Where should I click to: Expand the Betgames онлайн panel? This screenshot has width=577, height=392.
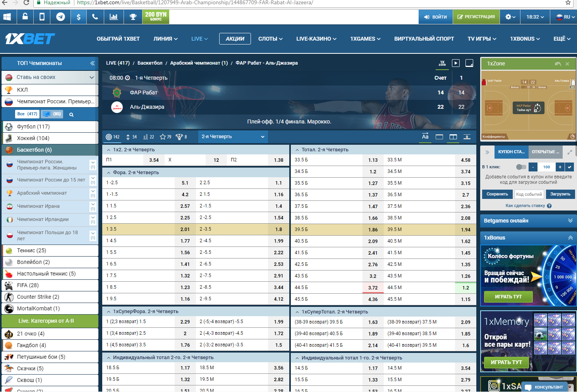[x=528, y=221]
